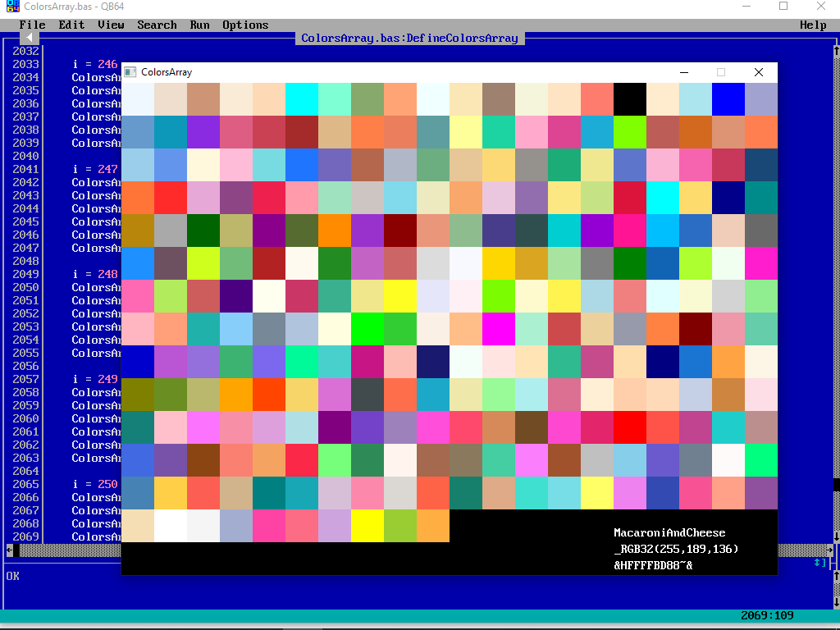This screenshot has width=840, height=630.
Task: Close the ColorsArray output window
Action: (759, 72)
